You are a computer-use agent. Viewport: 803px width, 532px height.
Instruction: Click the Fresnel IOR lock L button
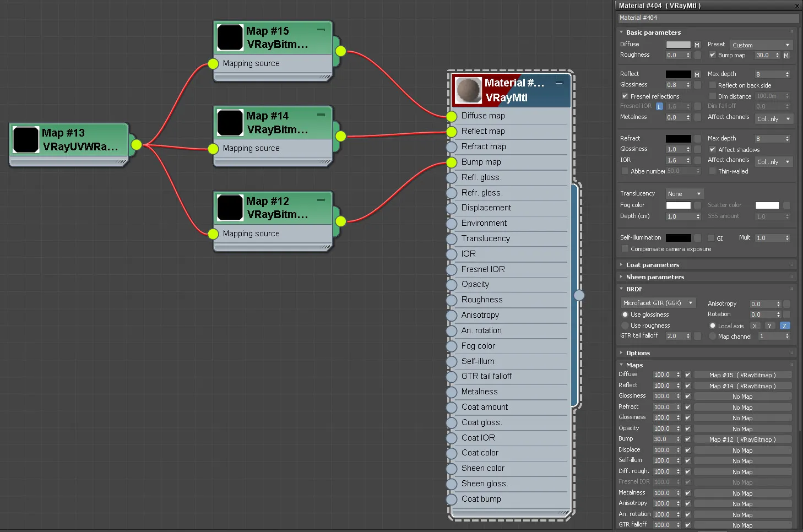(x=659, y=106)
